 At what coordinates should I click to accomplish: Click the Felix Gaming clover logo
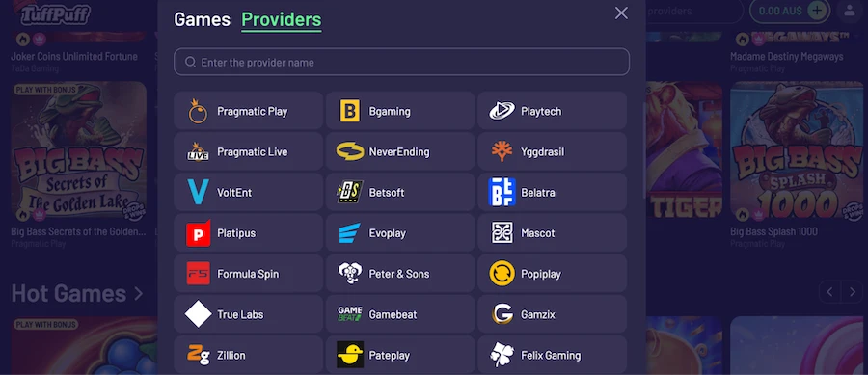click(x=502, y=355)
